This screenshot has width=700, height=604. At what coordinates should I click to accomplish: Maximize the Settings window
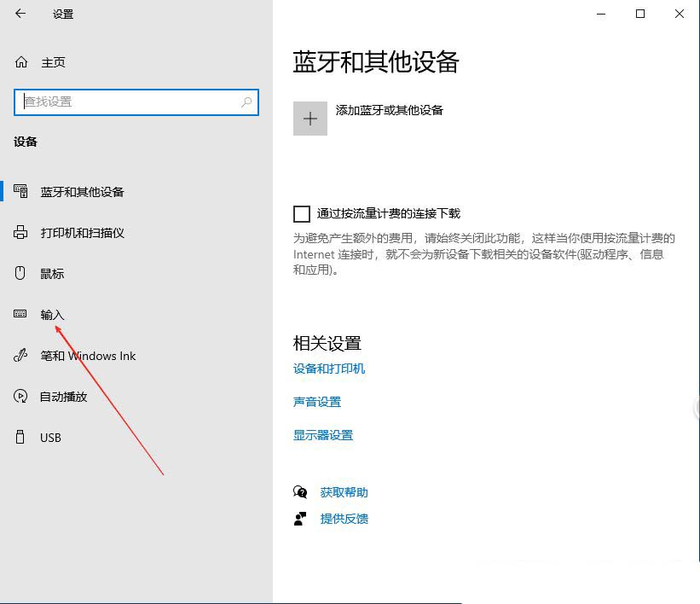640,14
